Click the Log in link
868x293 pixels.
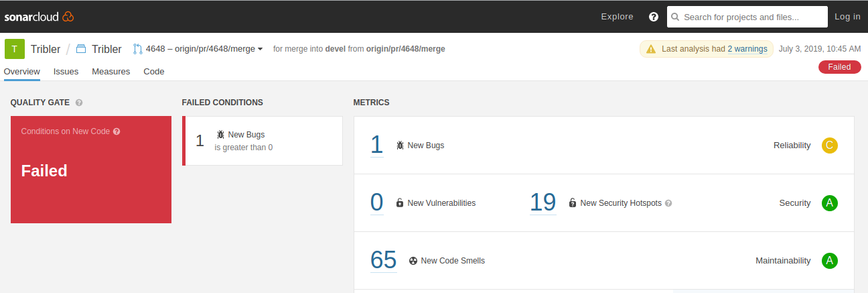point(847,17)
